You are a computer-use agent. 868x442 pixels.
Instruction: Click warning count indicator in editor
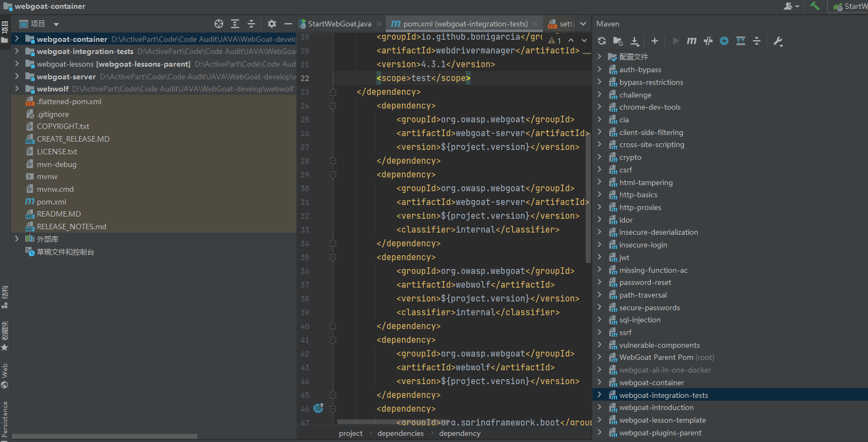tap(555, 40)
